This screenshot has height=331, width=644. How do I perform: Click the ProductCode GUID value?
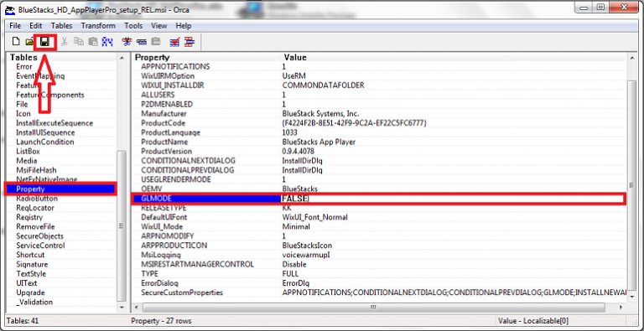click(355, 123)
